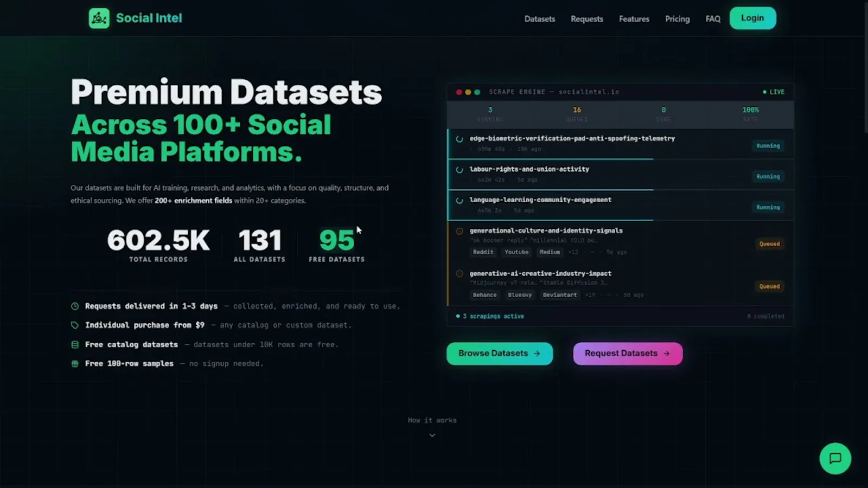
Task: Click the generational-culture-and-identity-signals job name
Action: click(546, 231)
